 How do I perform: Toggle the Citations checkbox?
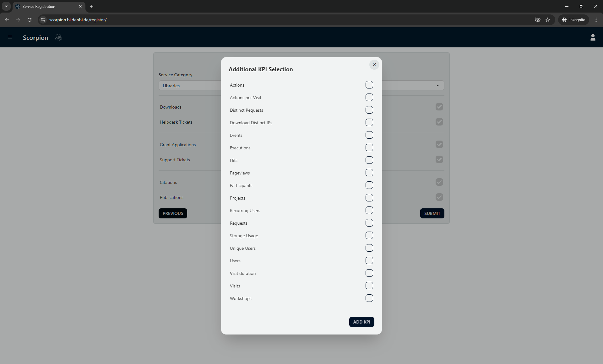tap(439, 182)
